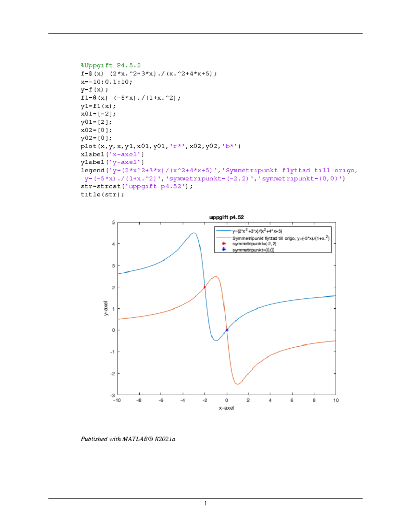Collapse the Symmetripunkt flyttad till origo entry
The width and height of the screenshot is (411, 532).
pos(281,237)
